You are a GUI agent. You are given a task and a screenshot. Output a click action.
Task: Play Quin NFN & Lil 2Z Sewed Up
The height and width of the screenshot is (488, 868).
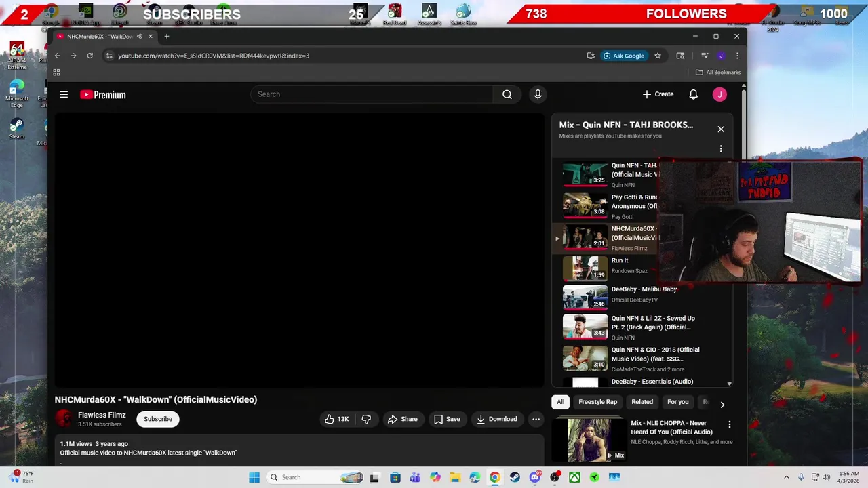[585, 326]
